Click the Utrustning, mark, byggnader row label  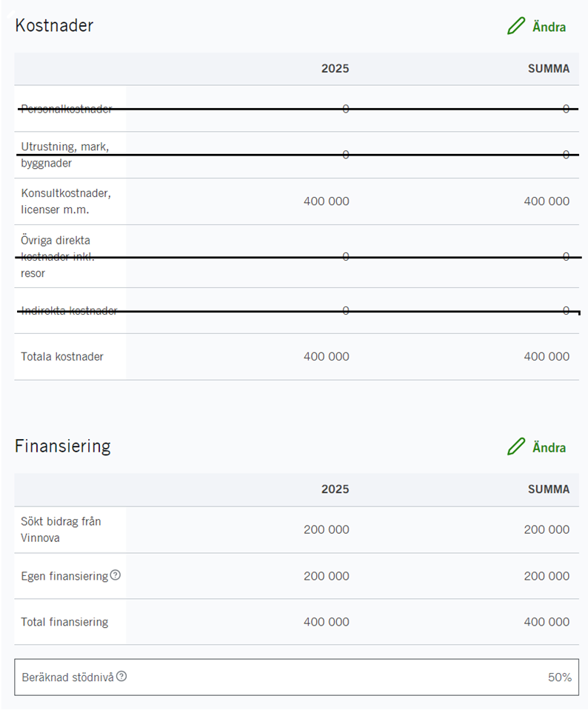point(64,155)
